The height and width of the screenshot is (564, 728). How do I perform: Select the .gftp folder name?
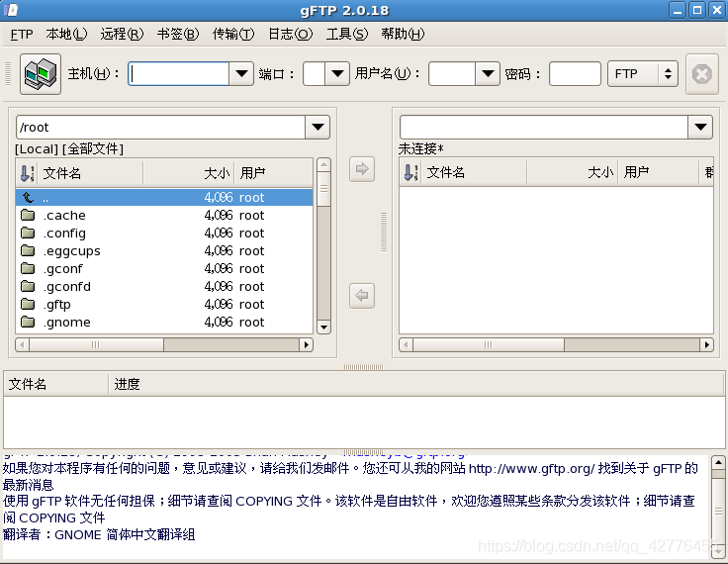tap(56, 305)
